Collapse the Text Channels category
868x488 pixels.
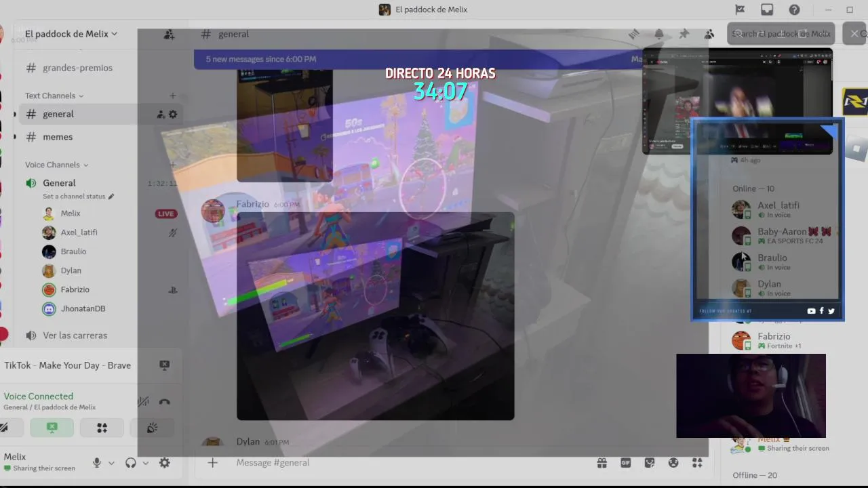click(54, 96)
